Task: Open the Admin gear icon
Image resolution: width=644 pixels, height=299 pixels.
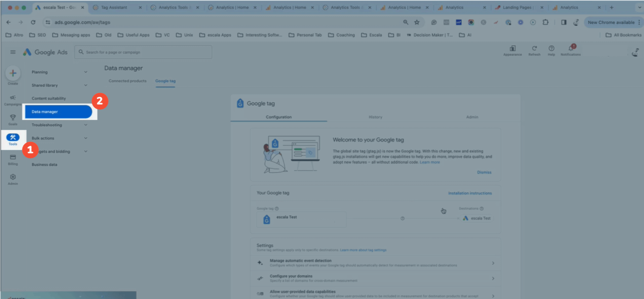Action: point(13,177)
